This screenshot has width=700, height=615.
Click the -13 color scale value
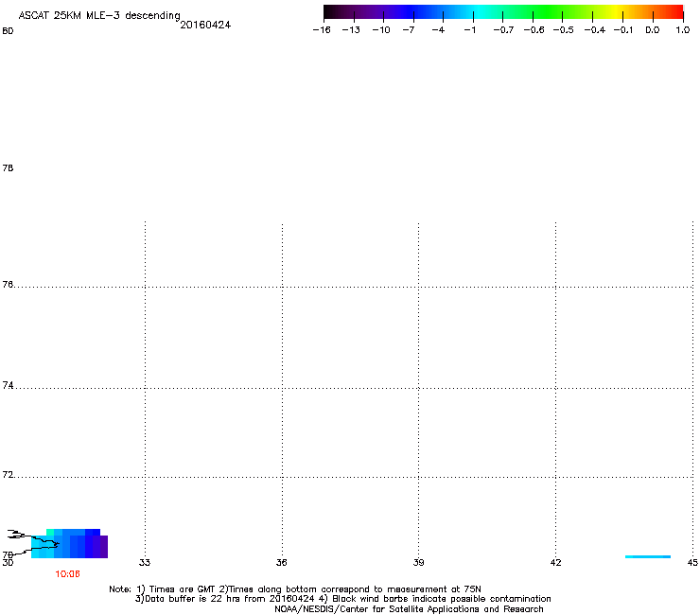(351, 30)
